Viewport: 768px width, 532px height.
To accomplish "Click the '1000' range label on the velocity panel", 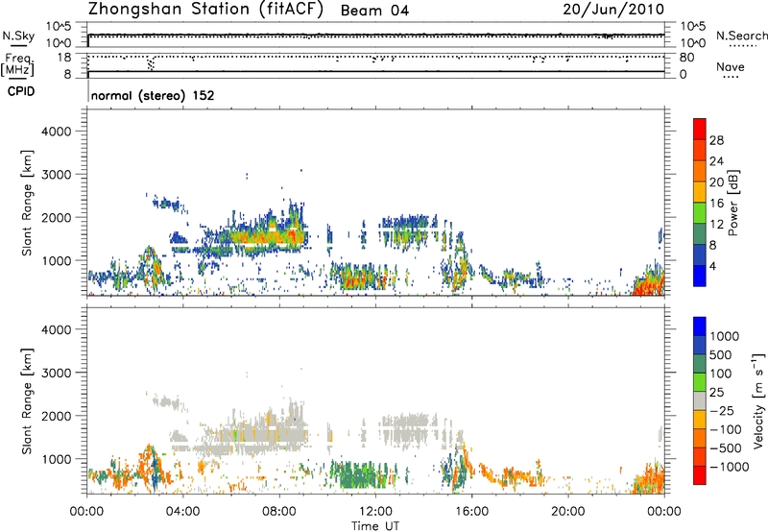I will point(57,459).
